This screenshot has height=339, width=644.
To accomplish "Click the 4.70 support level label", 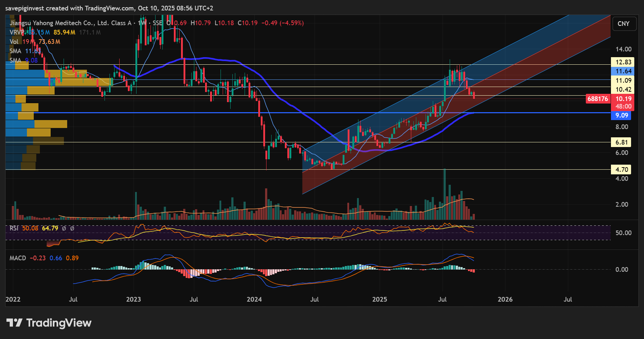I will tap(621, 170).
